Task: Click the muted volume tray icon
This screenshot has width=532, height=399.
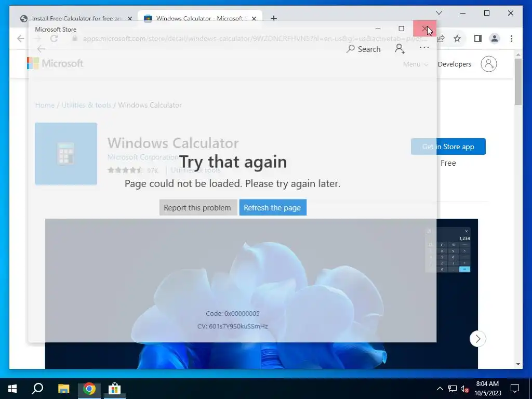Action: pos(464,389)
